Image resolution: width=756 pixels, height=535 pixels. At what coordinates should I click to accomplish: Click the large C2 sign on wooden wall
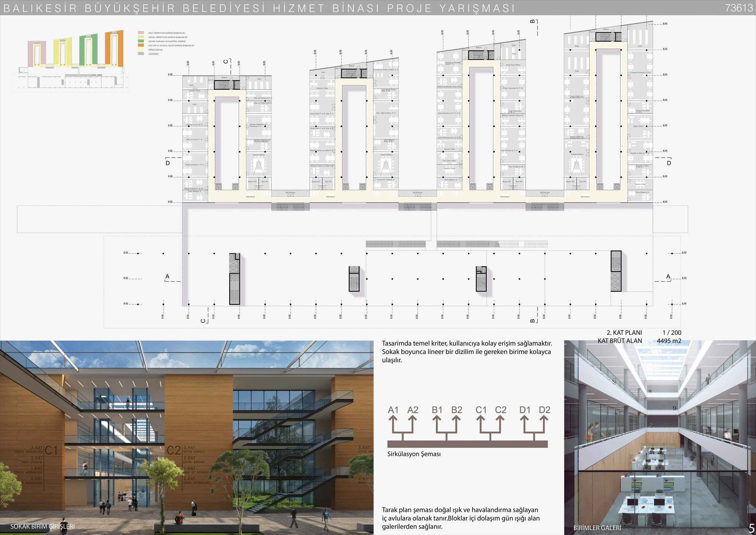[x=174, y=450]
